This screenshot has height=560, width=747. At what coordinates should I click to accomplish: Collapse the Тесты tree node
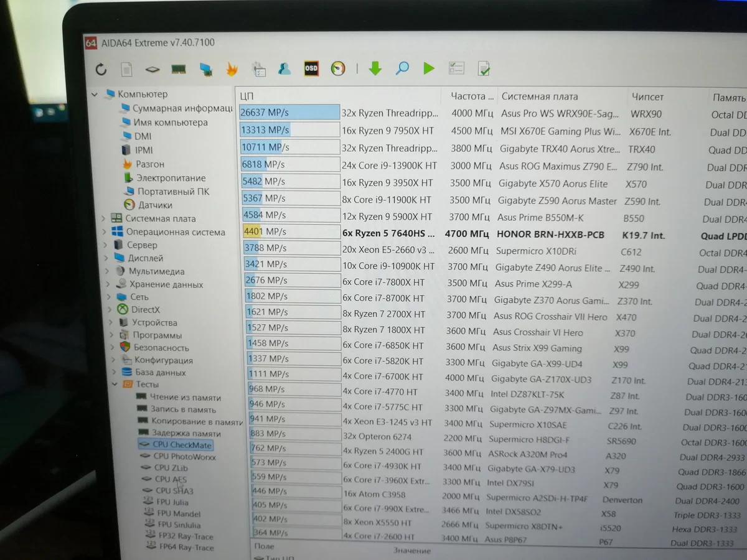(115, 385)
